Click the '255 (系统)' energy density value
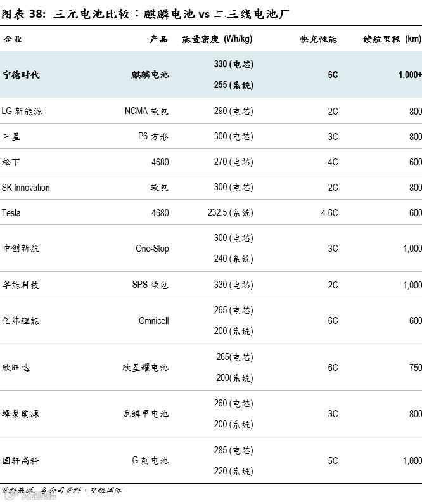The width and height of the screenshot is (422, 504). [234, 85]
